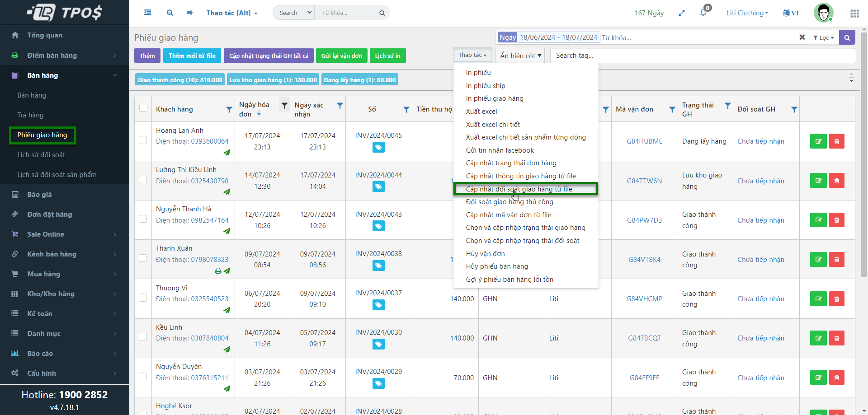Open the Search type dropdown in top bar
Screen dimensions: 868x415
coord(293,13)
